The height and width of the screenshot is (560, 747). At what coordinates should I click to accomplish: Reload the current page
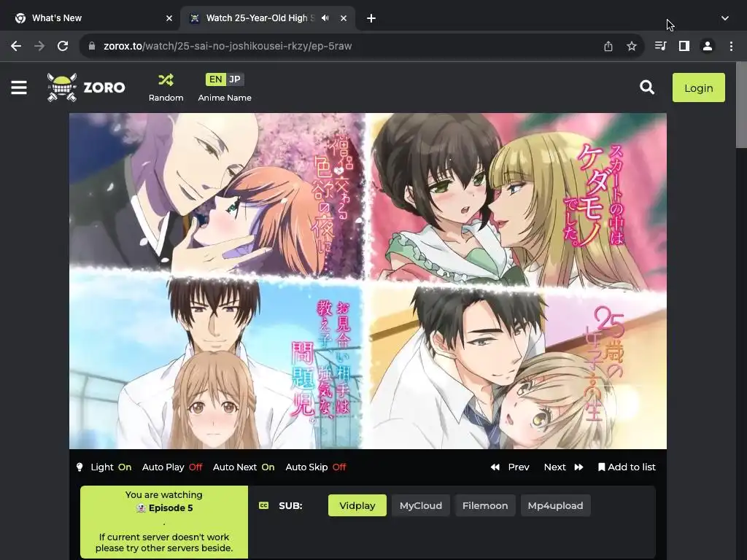tap(63, 46)
